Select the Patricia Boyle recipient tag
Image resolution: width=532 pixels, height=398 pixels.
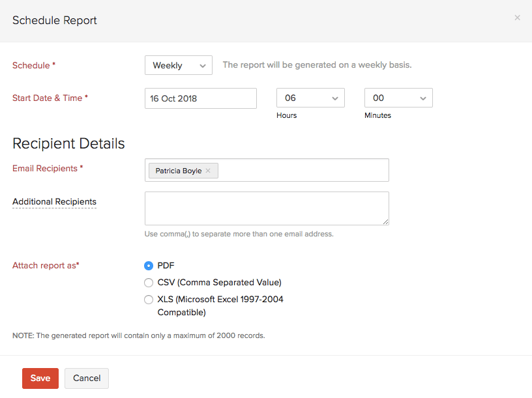tap(177, 171)
